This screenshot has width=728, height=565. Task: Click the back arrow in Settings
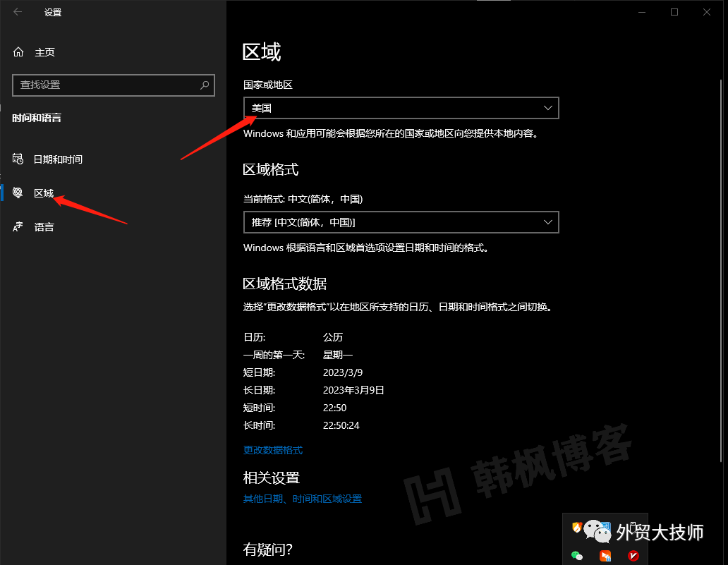click(x=17, y=12)
